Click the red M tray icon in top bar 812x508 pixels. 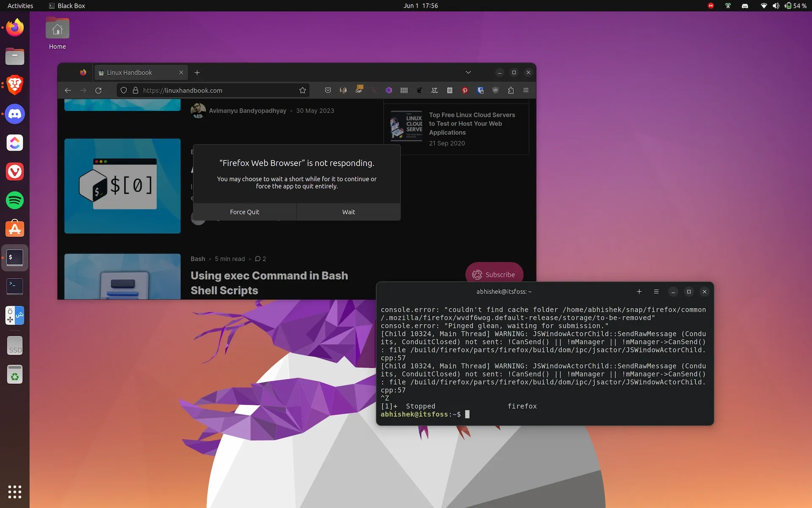(711, 6)
